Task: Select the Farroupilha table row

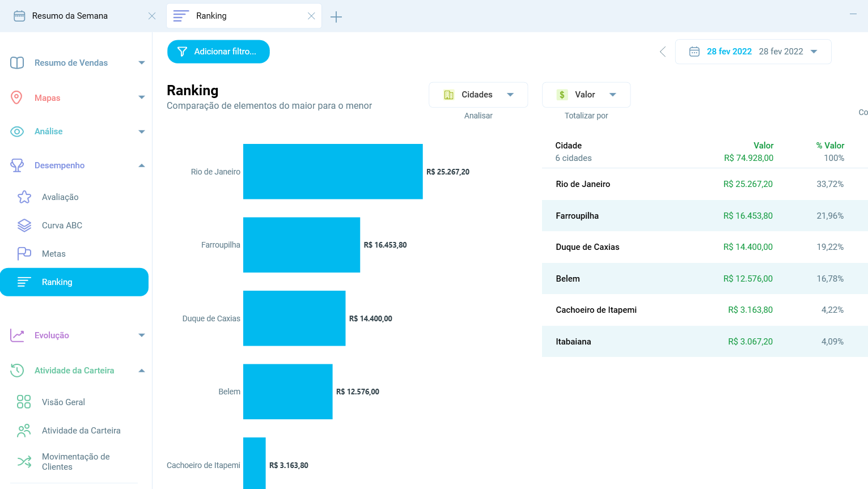Action: (x=705, y=216)
